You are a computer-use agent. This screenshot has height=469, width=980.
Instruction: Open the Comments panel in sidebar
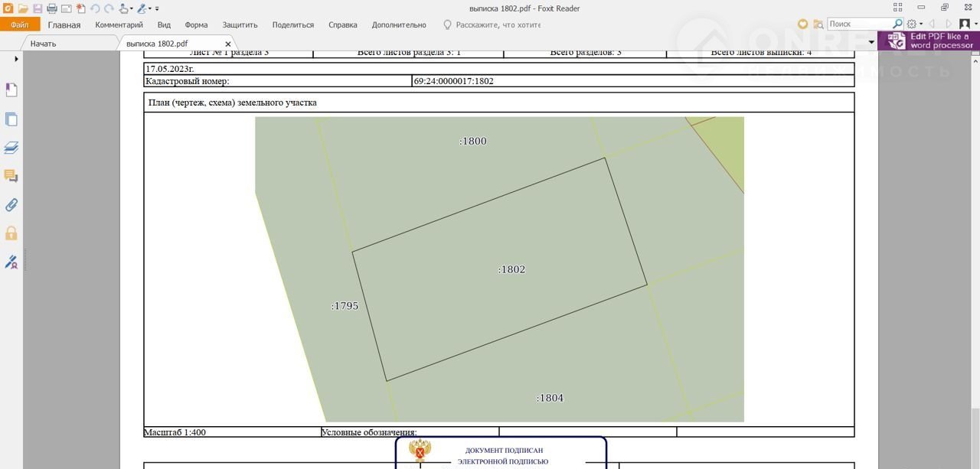11,176
